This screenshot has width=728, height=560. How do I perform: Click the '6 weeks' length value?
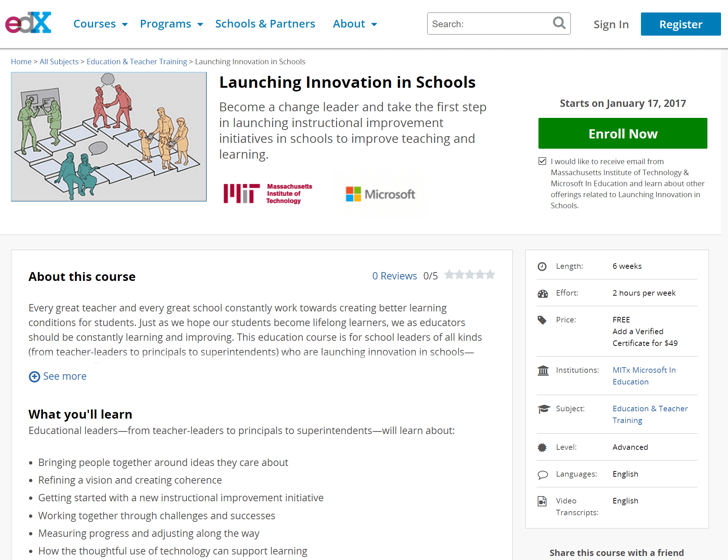(x=627, y=266)
